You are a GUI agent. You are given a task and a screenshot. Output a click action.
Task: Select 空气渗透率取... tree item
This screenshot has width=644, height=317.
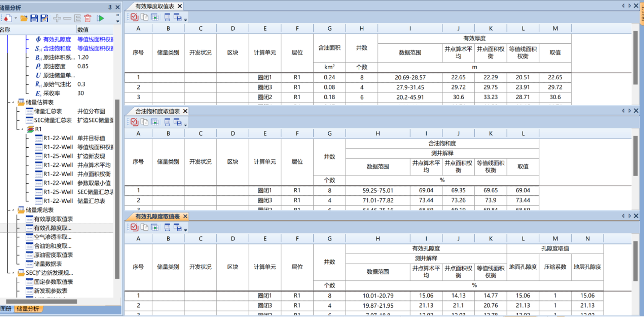pos(52,237)
